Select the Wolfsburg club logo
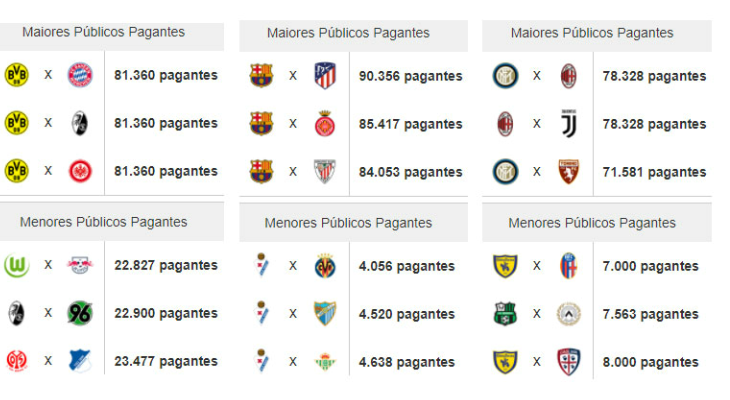Image resolution: width=730 pixels, height=400 pixels. pyautogui.click(x=17, y=265)
